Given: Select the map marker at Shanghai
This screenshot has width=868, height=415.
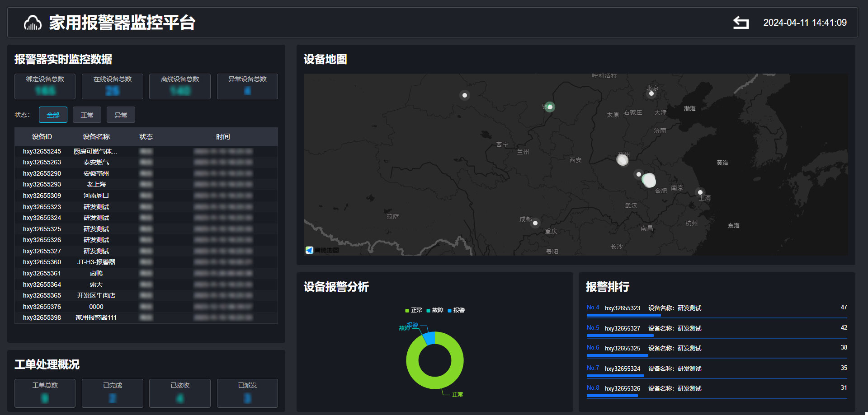Looking at the screenshot, I should coord(700,192).
